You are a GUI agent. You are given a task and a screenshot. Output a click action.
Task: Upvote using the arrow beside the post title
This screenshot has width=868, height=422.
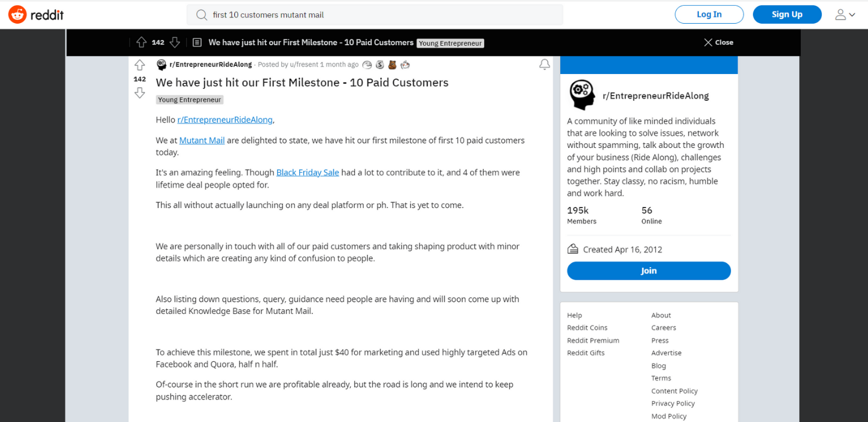coord(139,65)
